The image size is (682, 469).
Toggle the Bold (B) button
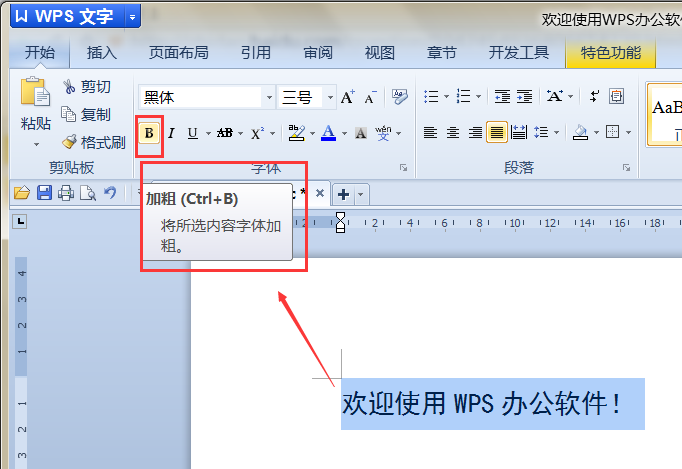pyautogui.click(x=149, y=133)
